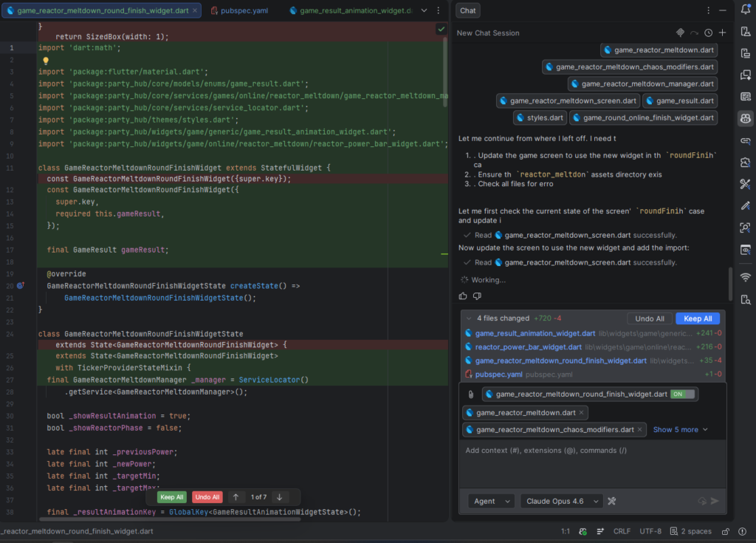This screenshot has width=756, height=543.
Task: Click the thumbs down feedback icon
Action: [477, 296]
